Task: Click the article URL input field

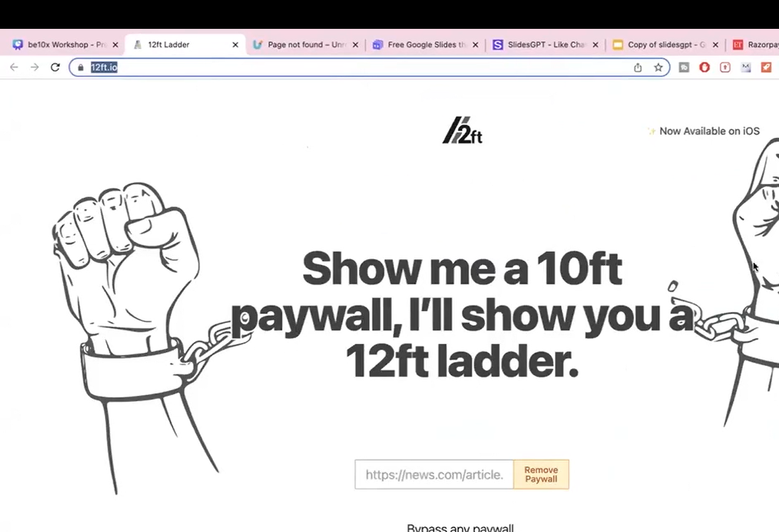Action: pyautogui.click(x=434, y=474)
